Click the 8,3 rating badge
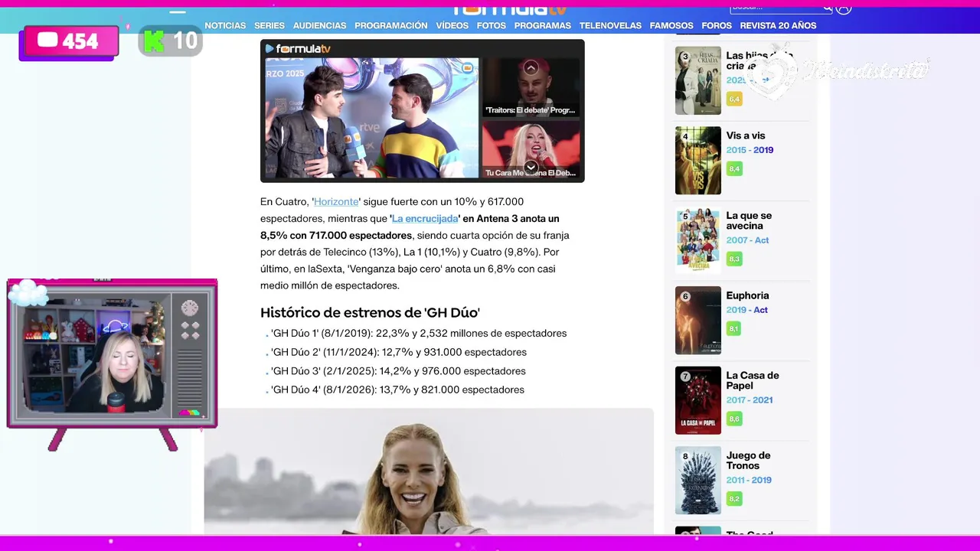980x551 pixels. [734, 259]
